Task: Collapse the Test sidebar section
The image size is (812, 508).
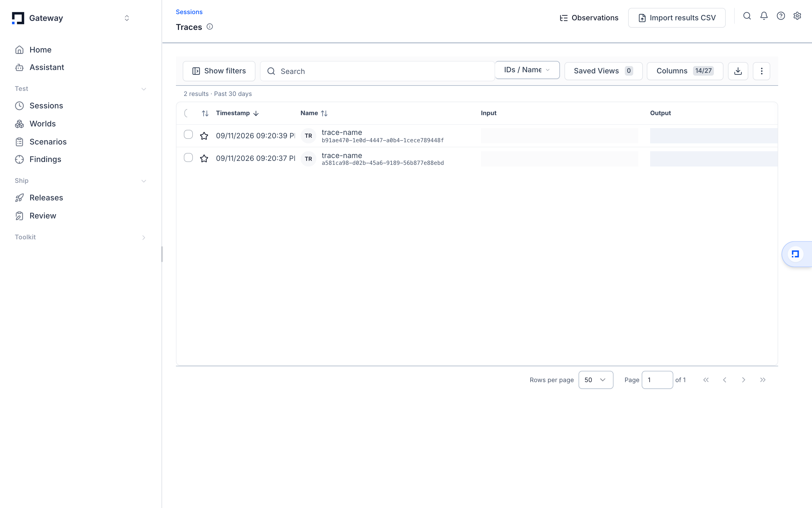Action: (144, 89)
